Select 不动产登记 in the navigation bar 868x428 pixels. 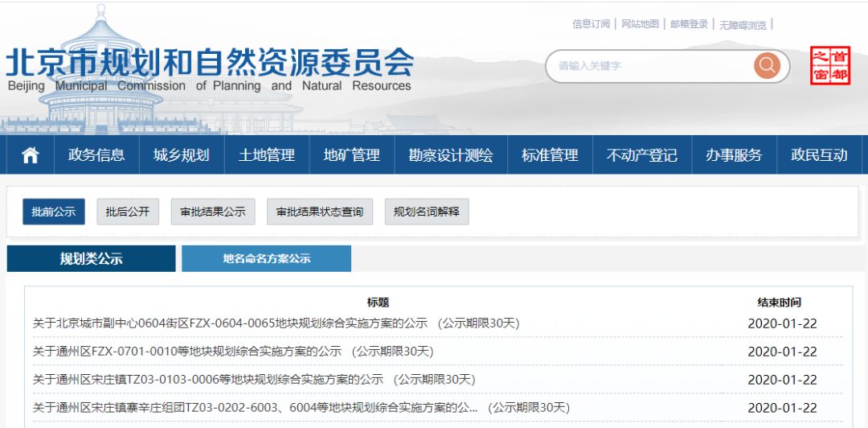coord(641,155)
